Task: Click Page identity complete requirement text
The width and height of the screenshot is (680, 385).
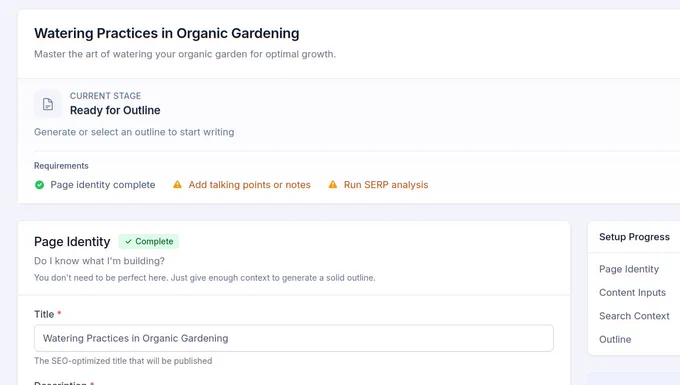Action: coord(103,185)
